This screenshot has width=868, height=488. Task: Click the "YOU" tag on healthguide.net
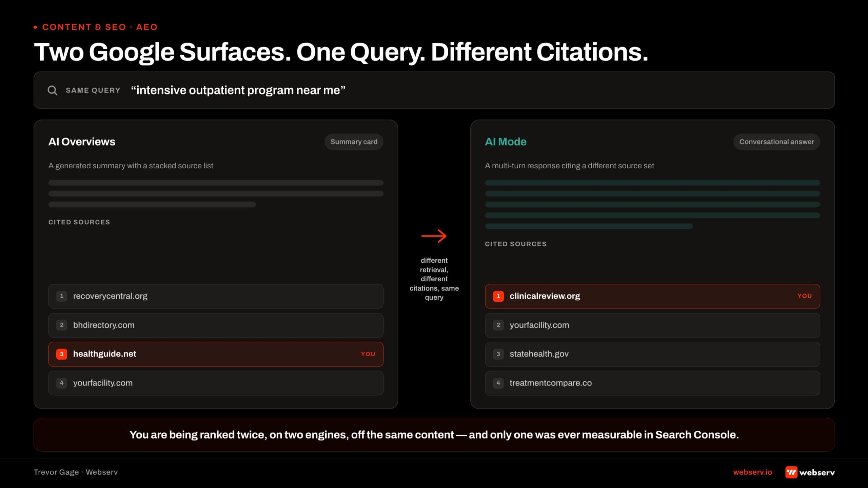pyautogui.click(x=368, y=354)
